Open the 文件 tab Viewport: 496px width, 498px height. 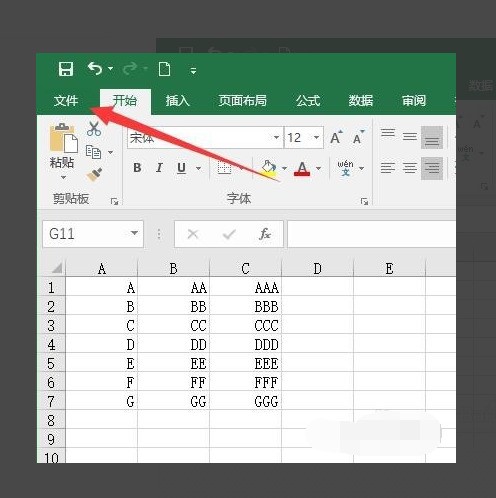[66, 100]
